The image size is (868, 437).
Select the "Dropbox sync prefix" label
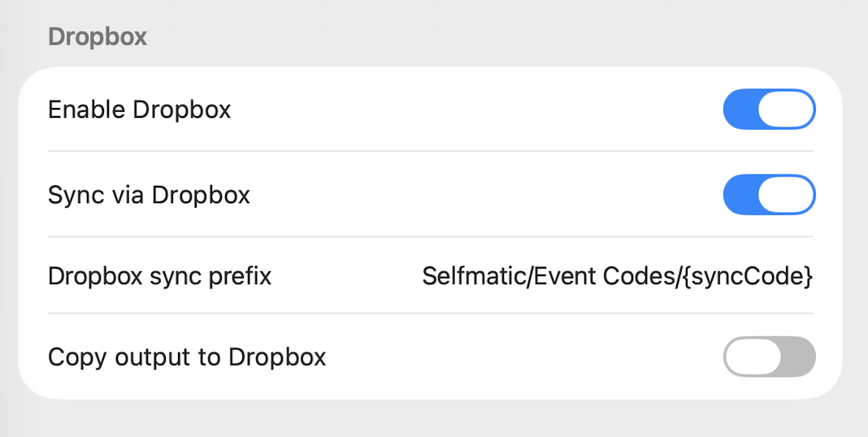(159, 276)
